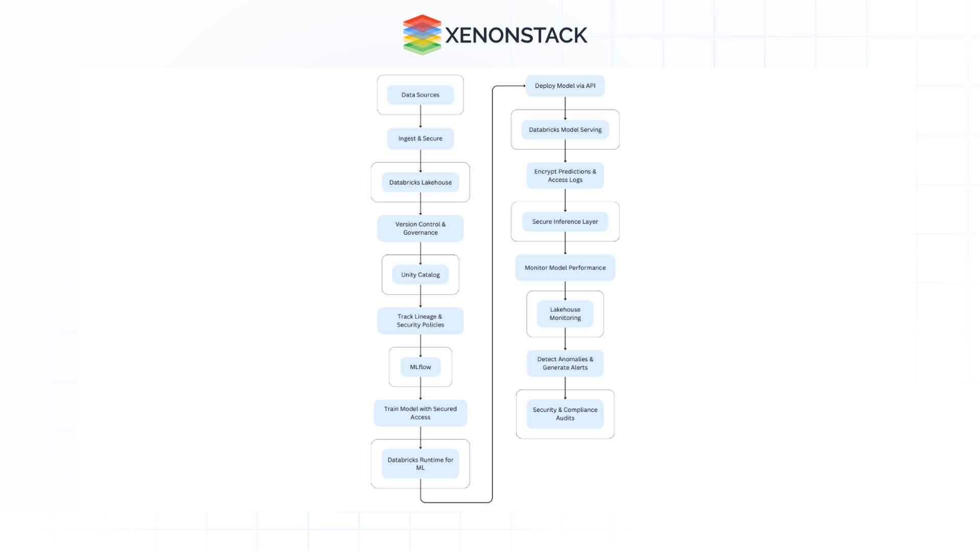Image resolution: width=980 pixels, height=551 pixels.
Task: Click the Secure Inference Layer box
Action: tap(564, 221)
